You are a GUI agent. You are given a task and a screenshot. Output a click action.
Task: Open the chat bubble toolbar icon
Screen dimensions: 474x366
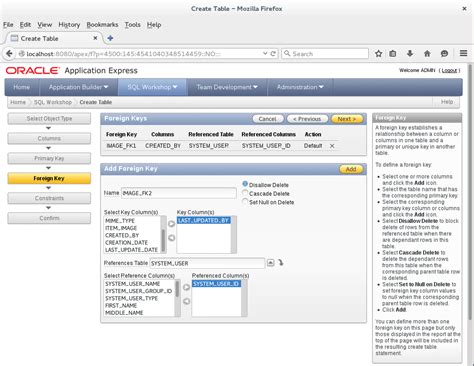pos(444,53)
